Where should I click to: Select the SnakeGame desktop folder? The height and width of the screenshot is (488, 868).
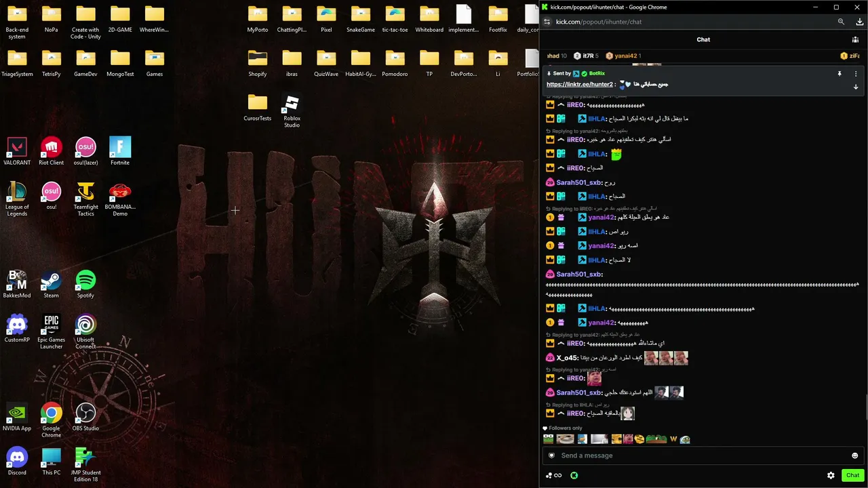click(360, 19)
